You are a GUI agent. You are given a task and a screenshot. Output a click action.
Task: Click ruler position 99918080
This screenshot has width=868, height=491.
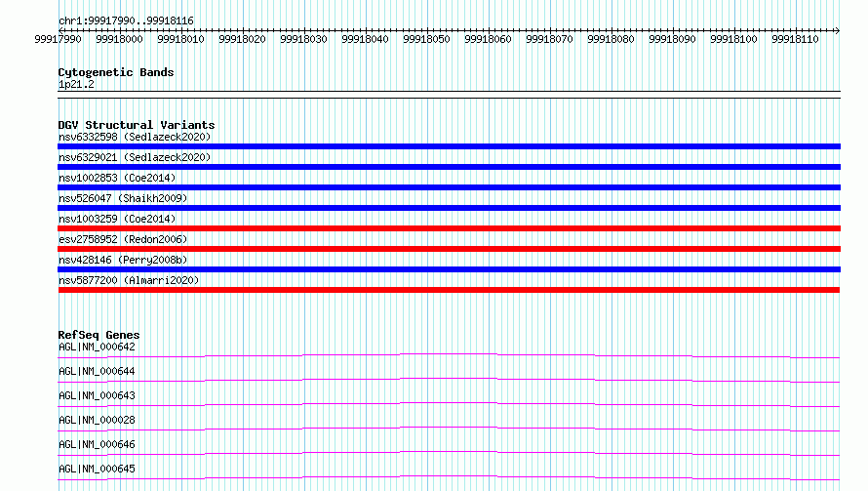pos(611,39)
